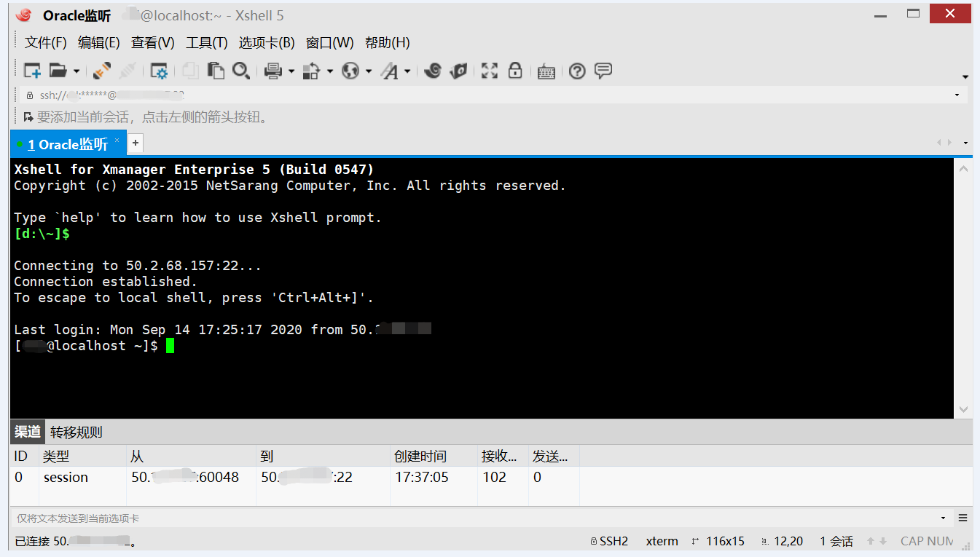Expand the Open session dropdown arrow
This screenshot has width=980, height=557.
[x=76, y=71]
